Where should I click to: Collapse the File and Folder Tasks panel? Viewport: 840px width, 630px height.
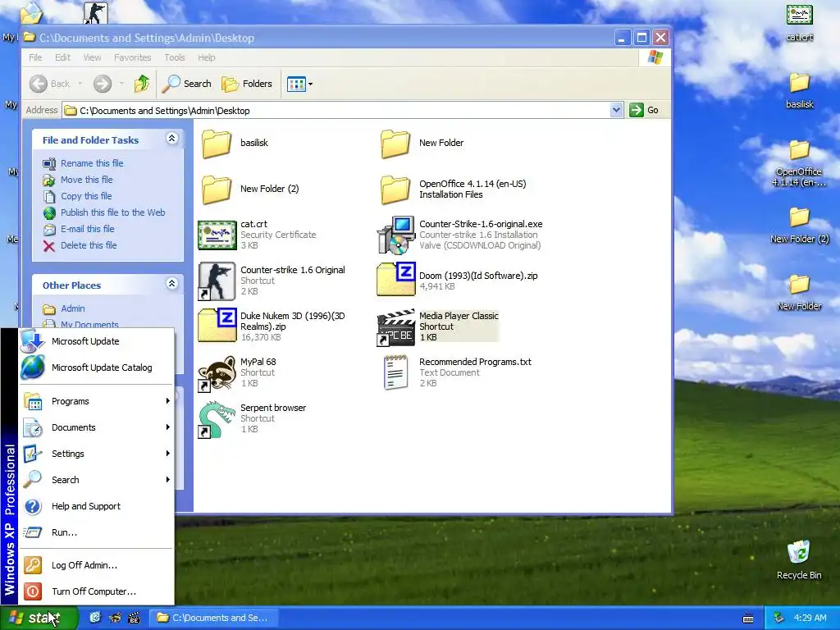click(172, 139)
